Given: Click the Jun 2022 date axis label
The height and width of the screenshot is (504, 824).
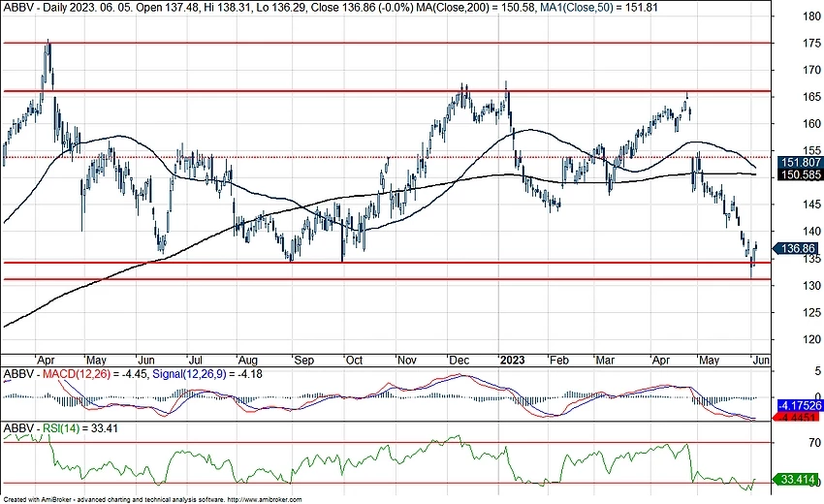Looking at the screenshot, I should [x=146, y=361].
